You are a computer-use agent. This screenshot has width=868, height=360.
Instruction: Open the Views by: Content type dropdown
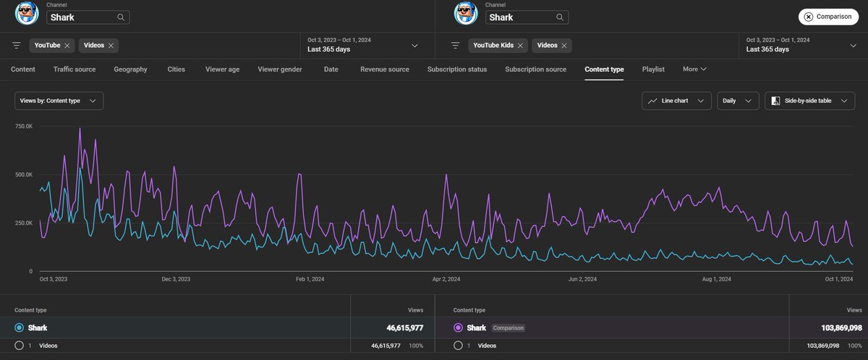click(59, 101)
